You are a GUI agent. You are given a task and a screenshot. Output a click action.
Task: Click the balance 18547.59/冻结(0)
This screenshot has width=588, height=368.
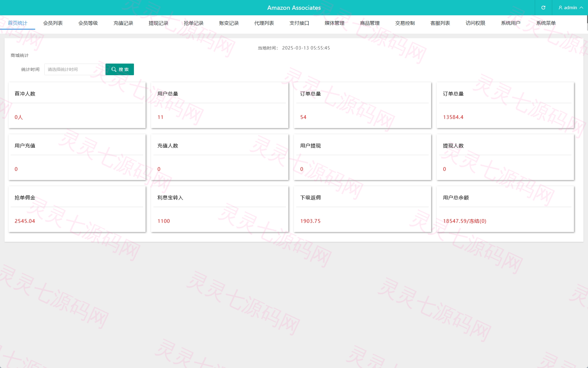pos(464,221)
